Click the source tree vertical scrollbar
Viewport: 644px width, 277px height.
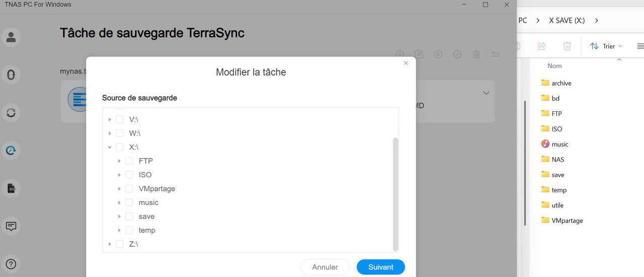pos(395,194)
